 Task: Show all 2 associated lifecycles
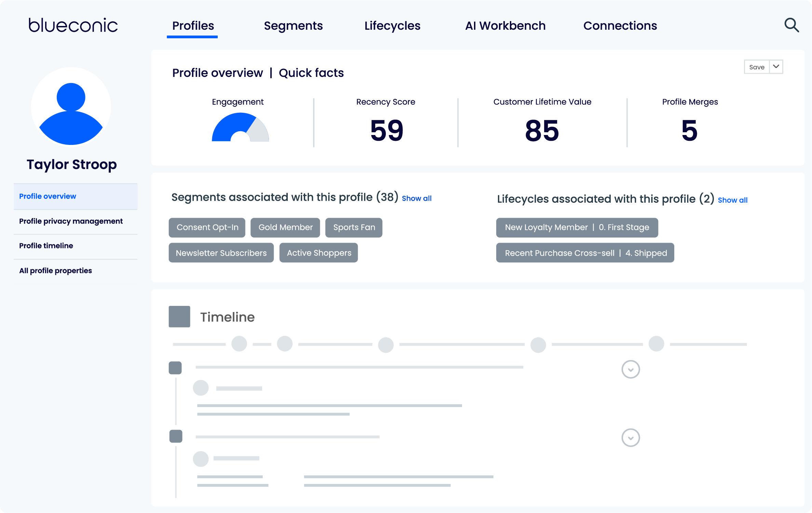click(x=733, y=200)
